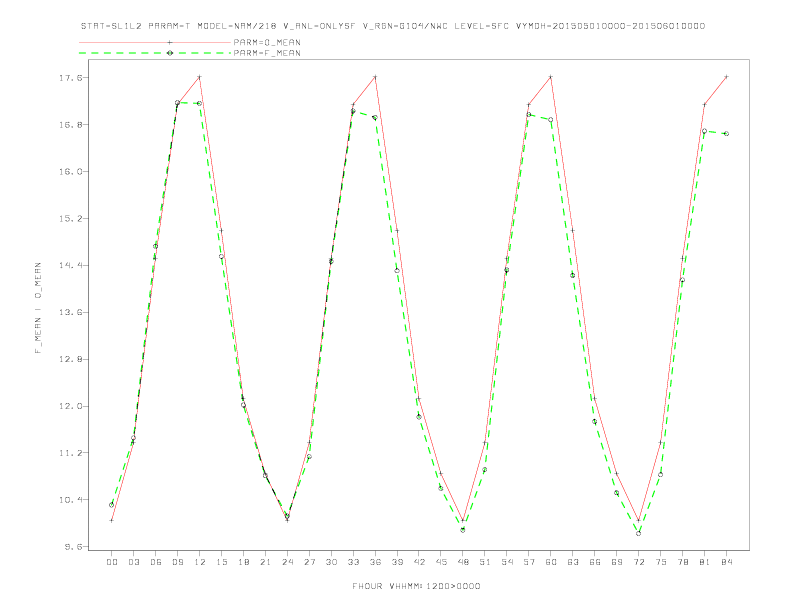Click x-axis tick label 84

[727, 562]
